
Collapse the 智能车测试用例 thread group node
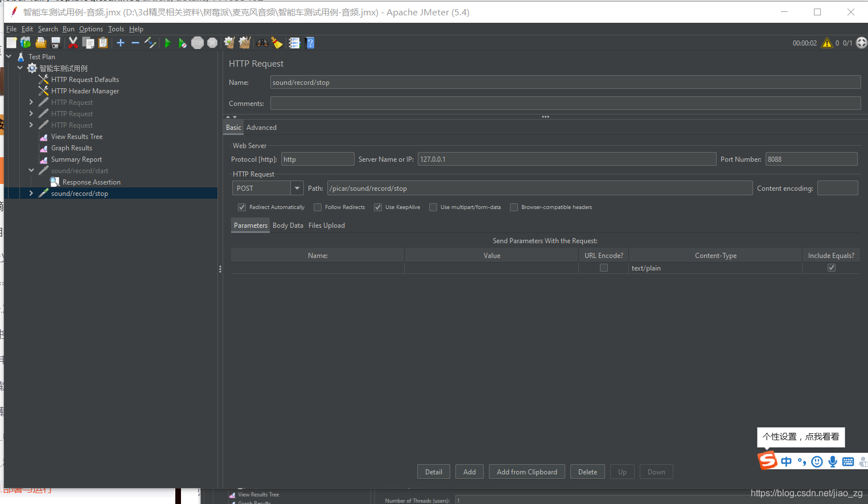20,68
